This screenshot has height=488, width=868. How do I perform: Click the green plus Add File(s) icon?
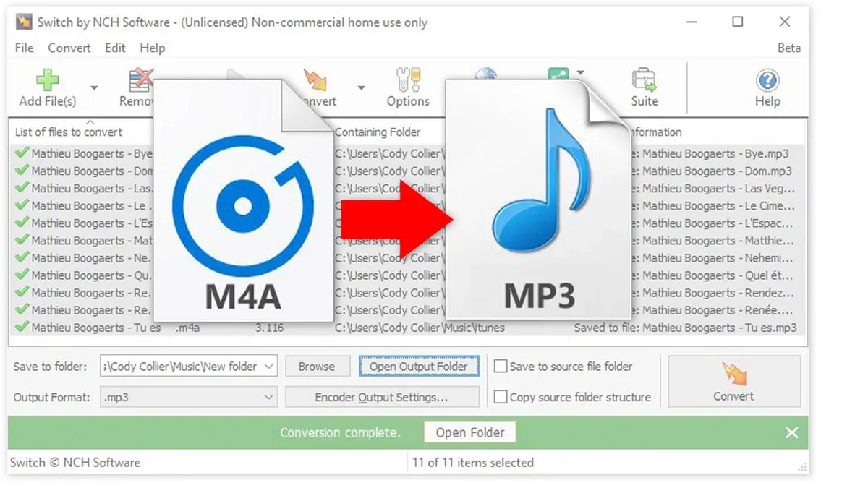click(x=48, y=80)
